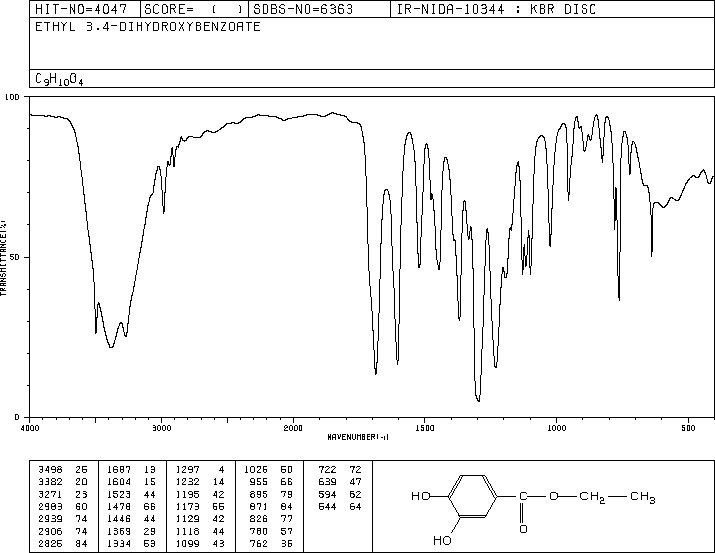The image size is (715, 553).
Task: Choose the 895 peak table entry
Action: coord(259,494)
